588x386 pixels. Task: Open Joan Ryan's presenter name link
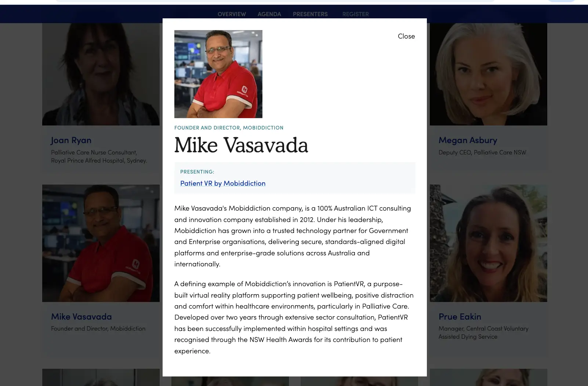point(71,140)
